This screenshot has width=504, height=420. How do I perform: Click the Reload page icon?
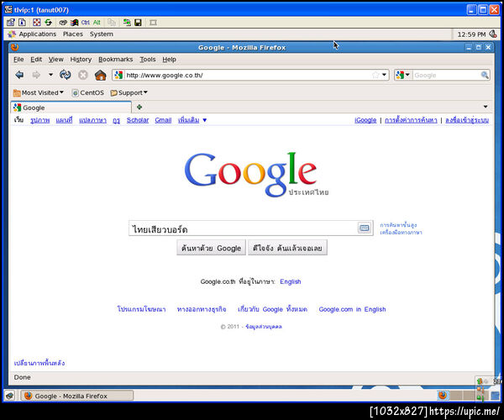(x=66, y=75)
